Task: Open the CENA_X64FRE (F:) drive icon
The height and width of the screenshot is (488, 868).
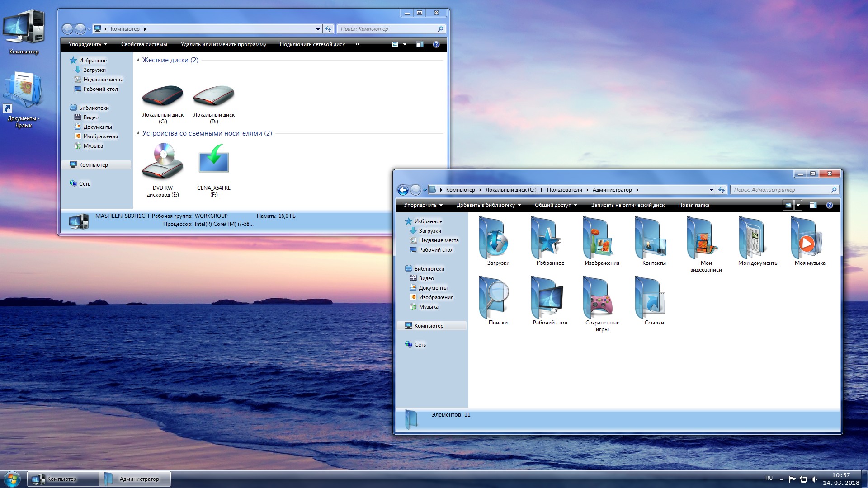Action: pos(214,162)
